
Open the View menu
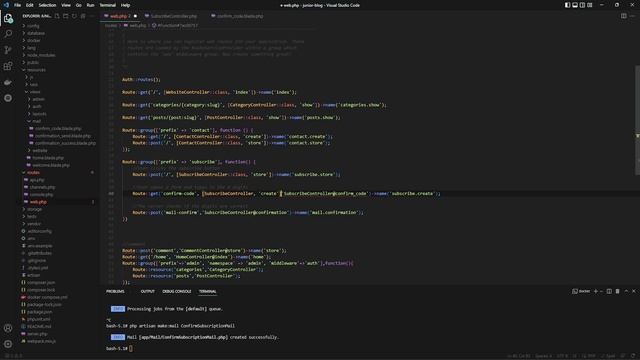66,5
